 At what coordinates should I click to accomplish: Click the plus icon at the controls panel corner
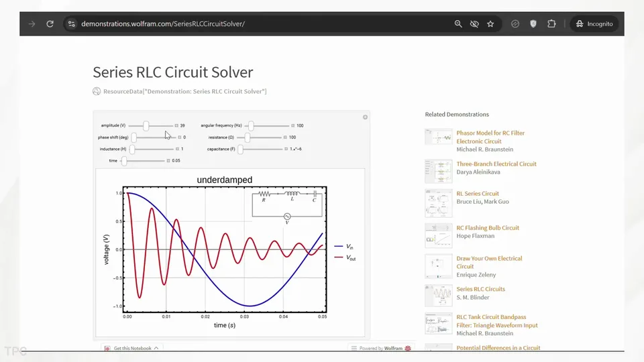(365, 117)
